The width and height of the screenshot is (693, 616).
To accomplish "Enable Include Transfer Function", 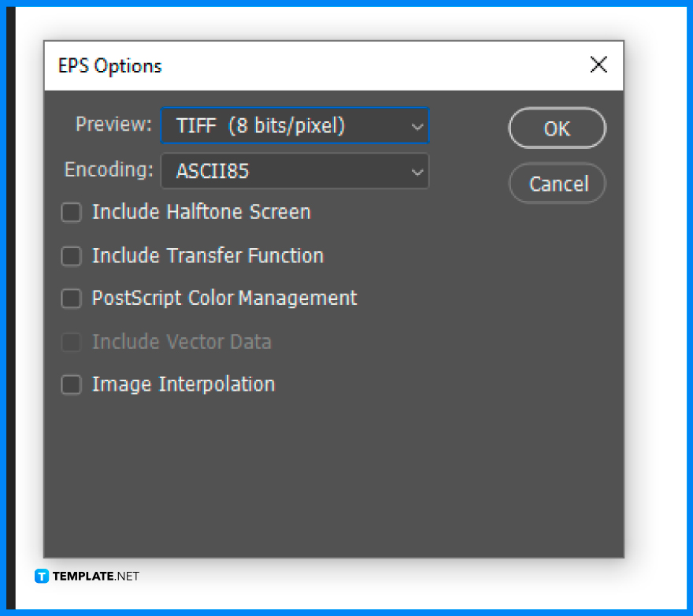I will coord(71,255).
